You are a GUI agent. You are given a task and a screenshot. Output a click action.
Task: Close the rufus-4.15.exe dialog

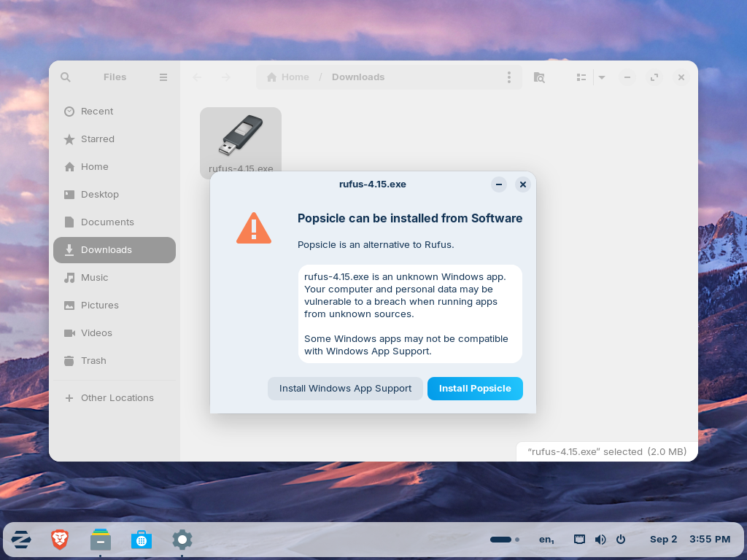pos(522,184)
